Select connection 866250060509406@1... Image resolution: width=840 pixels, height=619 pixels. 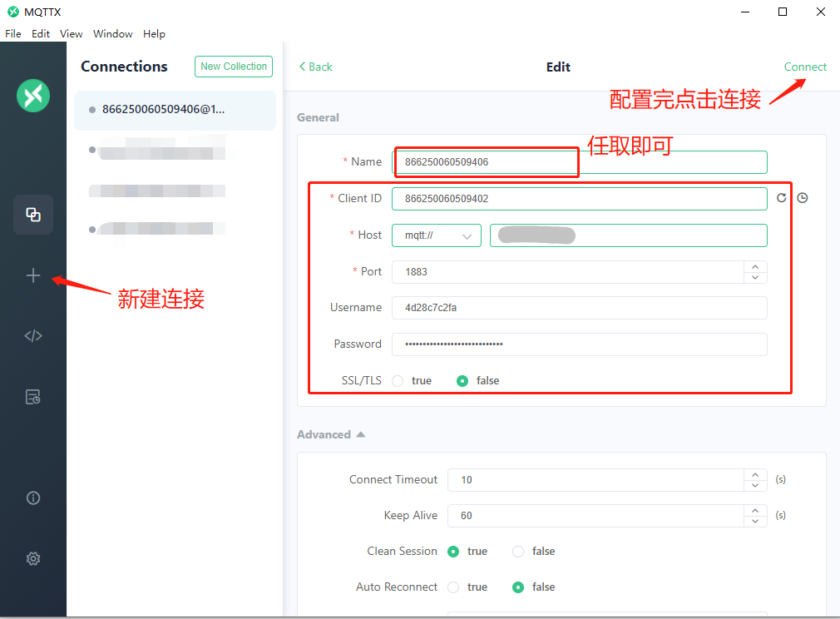pos(175,110)
